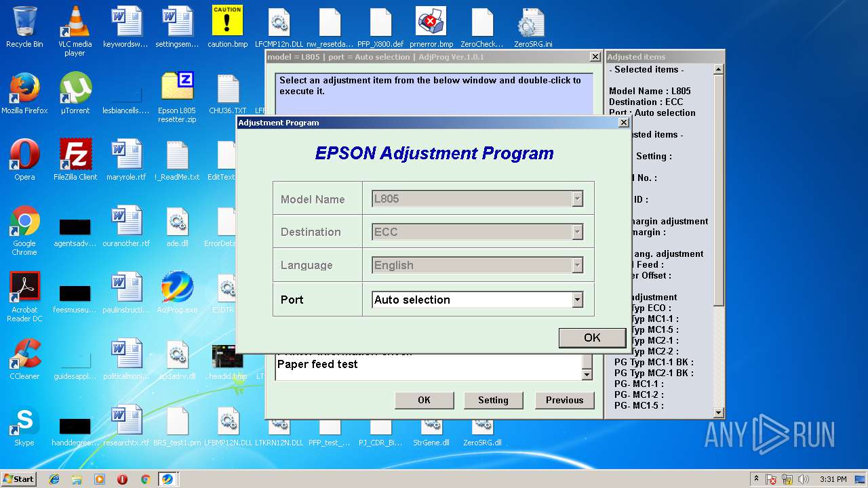868x488 pixels.
Task: Select !_ReadMe.txt desktop file
Action: click(177, 159)
